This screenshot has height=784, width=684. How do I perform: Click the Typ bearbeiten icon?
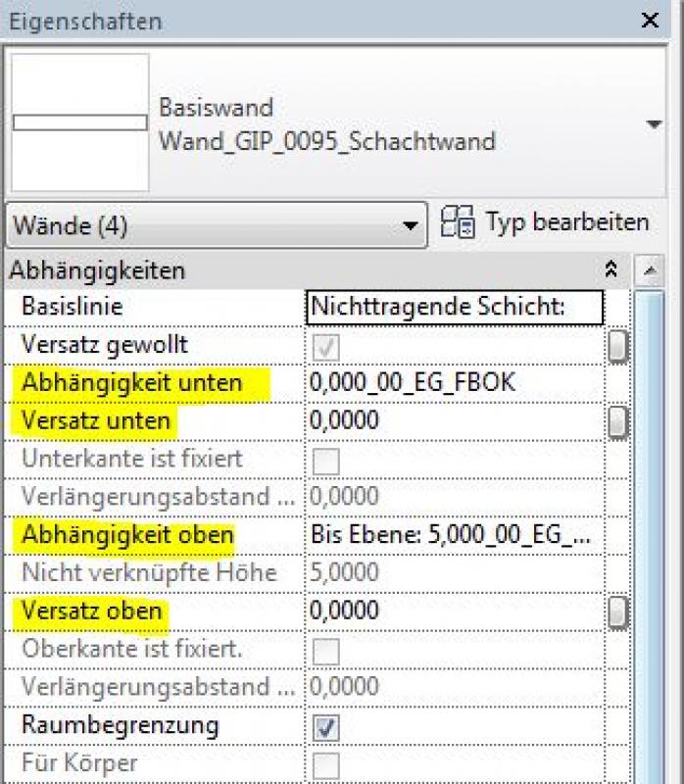pyautogui.click(x=458, y=222)
